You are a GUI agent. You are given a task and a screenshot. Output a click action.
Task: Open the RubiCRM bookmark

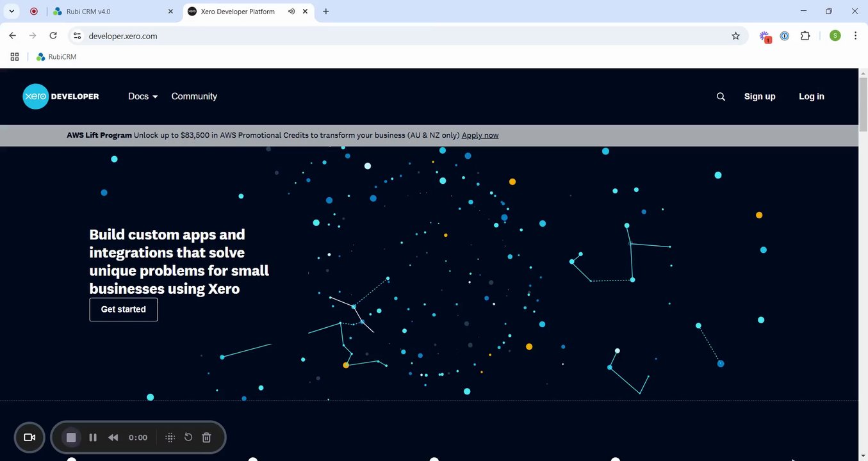point(56,57)
